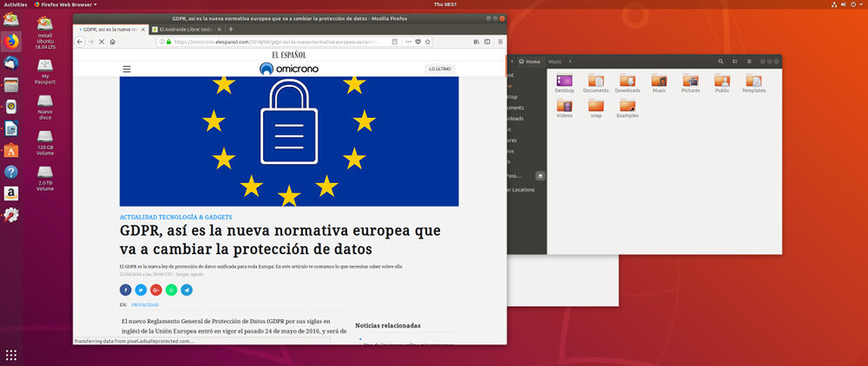Open Amazon from the dock
The image size is (868, 366).
pos(11,193)
